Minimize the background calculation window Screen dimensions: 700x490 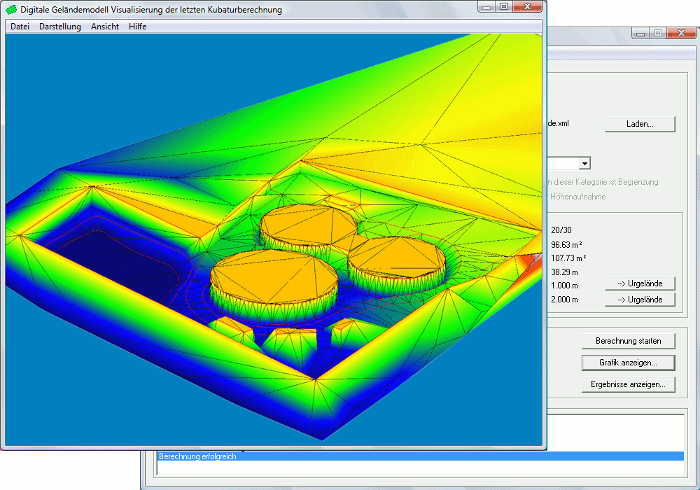638,33
